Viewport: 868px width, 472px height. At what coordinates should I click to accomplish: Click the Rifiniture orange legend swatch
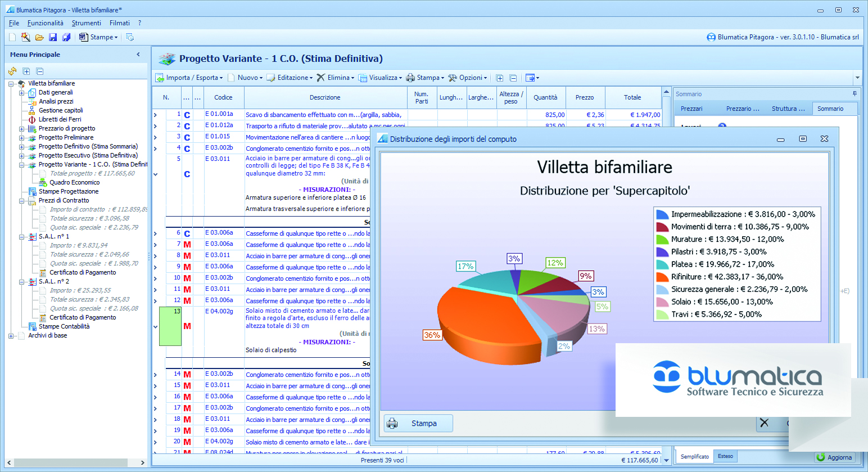point(662,277)
